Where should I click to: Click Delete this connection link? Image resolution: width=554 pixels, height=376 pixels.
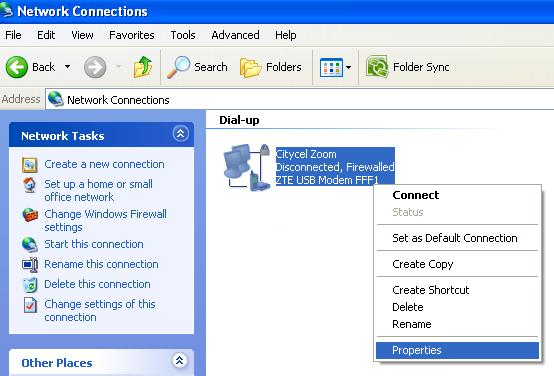97,284
